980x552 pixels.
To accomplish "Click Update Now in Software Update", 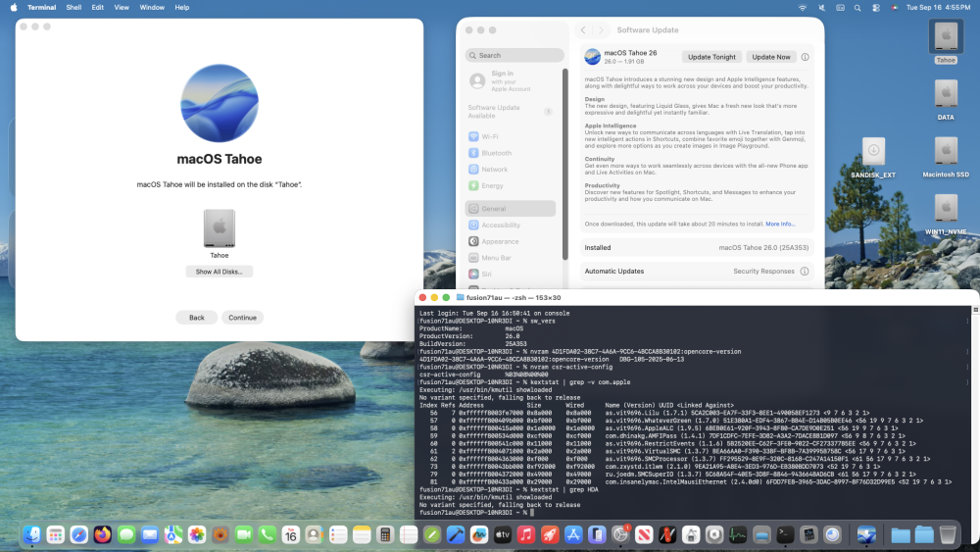I will tap(770, 57).
